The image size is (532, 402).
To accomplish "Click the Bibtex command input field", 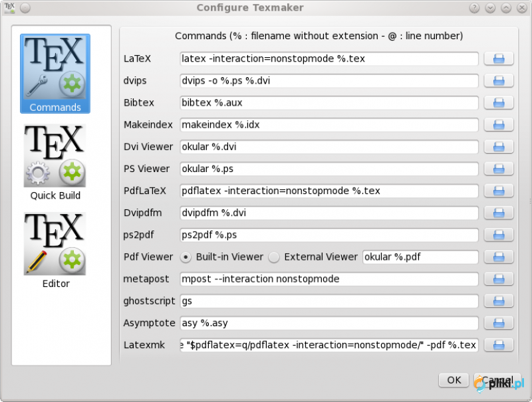I will point(329,103).
